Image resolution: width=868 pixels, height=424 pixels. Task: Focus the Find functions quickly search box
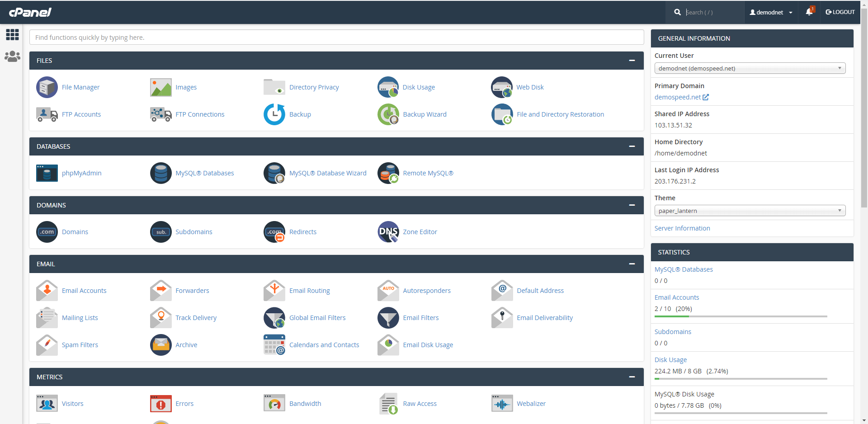[336, 38]
